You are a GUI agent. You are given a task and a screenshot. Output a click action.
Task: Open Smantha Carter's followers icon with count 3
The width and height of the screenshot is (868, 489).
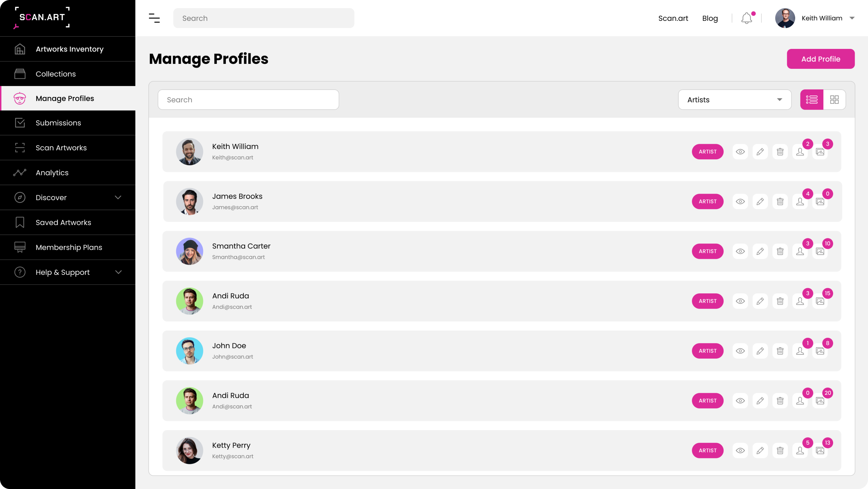801,251
